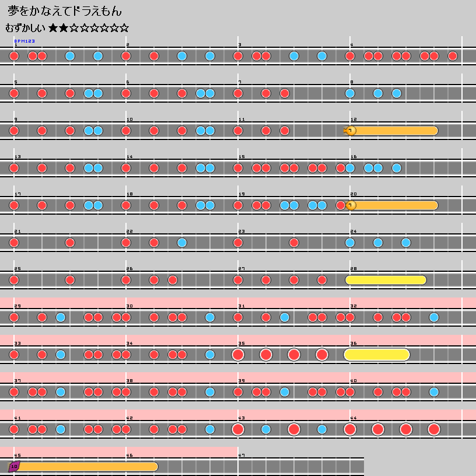Click the measure number 29 marker
This screenshot has width=476, height=476.
17,306
